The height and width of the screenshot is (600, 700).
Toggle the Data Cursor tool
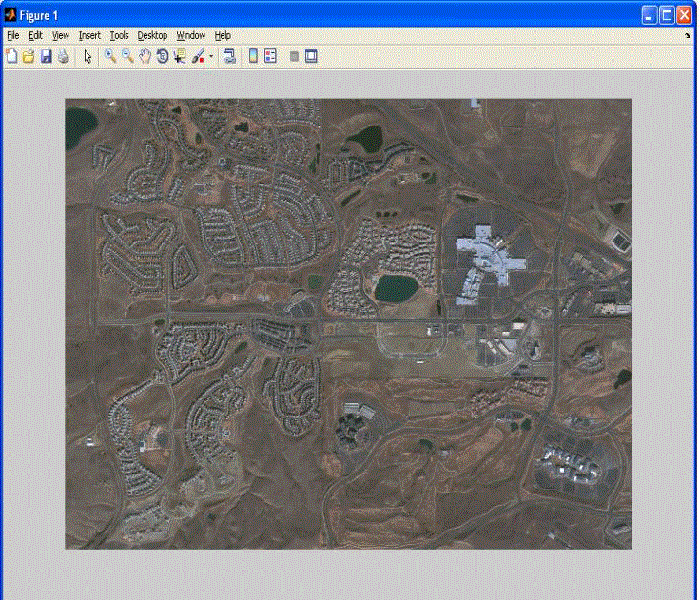[x=180, y=56]
